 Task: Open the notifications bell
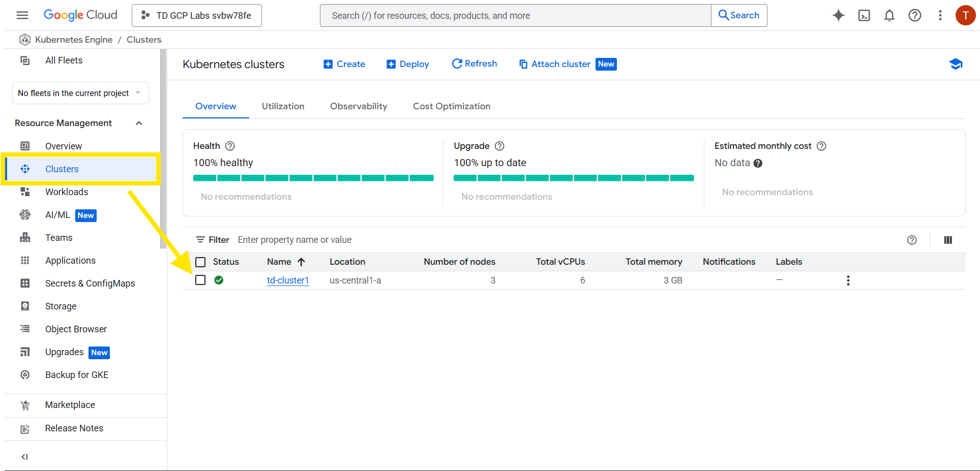coord(889,15)
